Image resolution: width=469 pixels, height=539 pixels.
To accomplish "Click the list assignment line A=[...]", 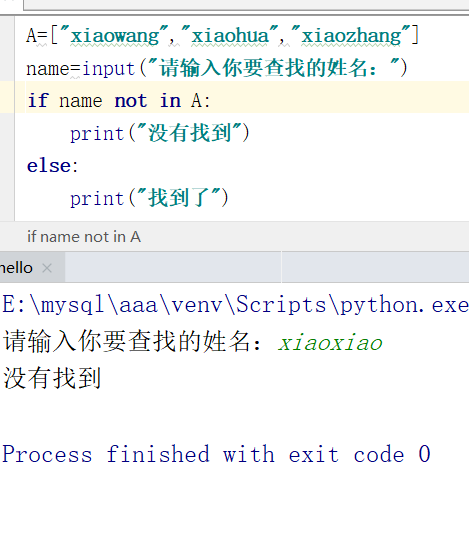I will point(223,35).
